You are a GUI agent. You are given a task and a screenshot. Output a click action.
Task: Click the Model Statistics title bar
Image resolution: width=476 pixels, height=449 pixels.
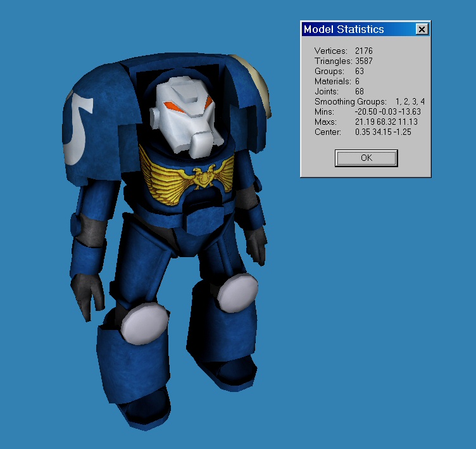(365, 29)
